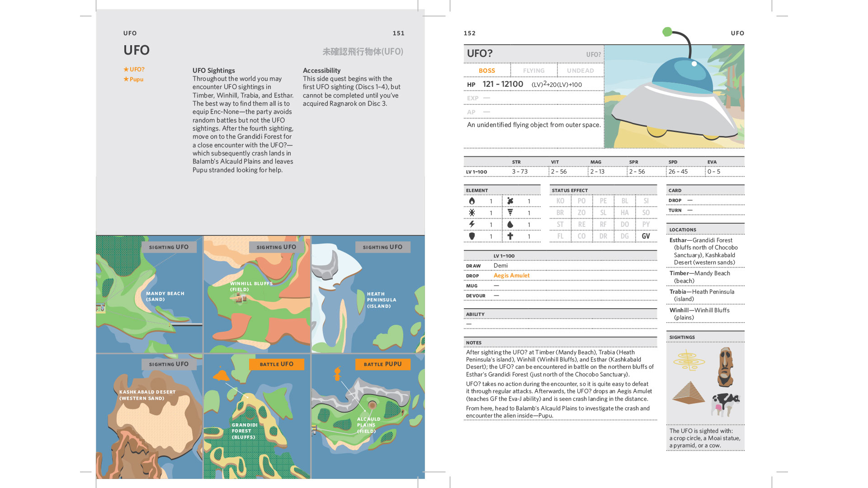868x488 pixels.
Task: Select the FLYING tag
Action: (534, 70)
